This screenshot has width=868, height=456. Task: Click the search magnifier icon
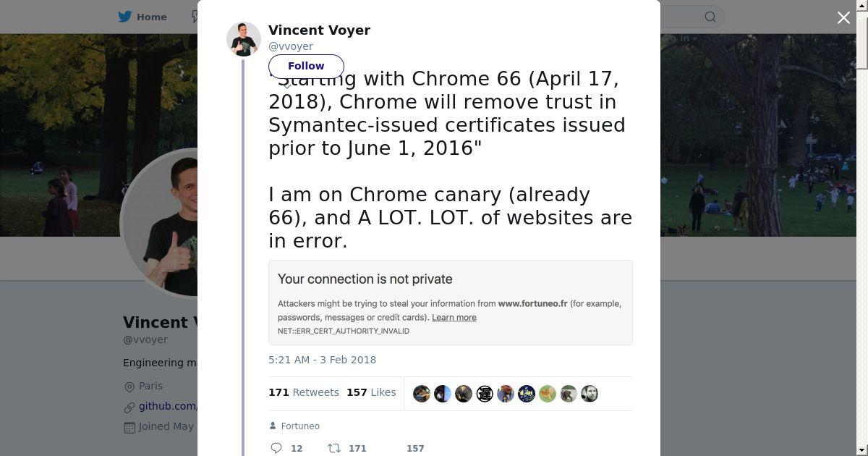point(710,17)
